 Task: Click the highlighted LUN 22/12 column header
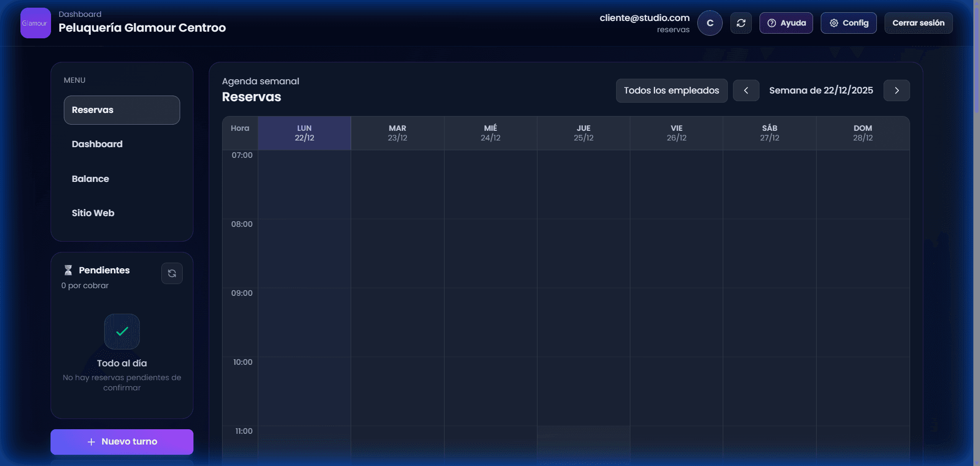pyautogui.click(x=304, y=132)
